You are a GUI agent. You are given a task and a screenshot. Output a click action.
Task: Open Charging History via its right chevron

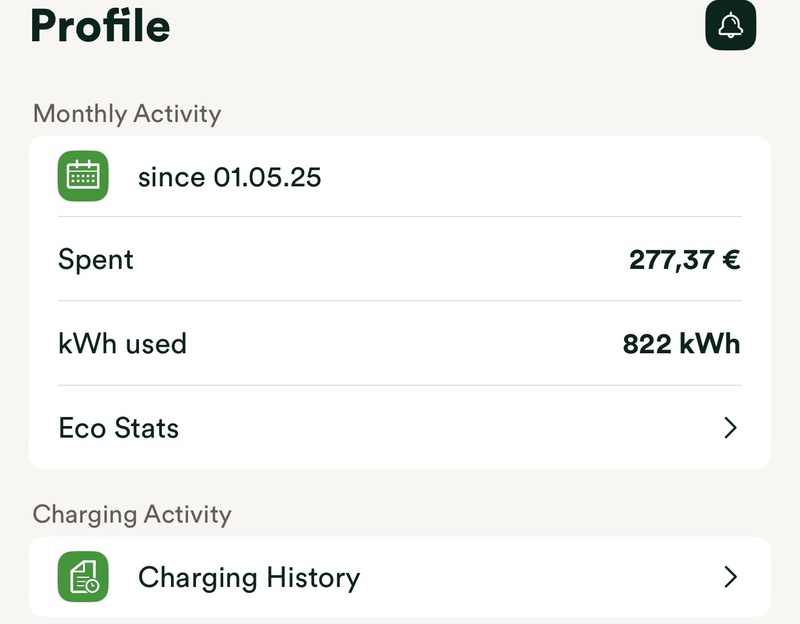pyautogui.click(x=730, y=577)
